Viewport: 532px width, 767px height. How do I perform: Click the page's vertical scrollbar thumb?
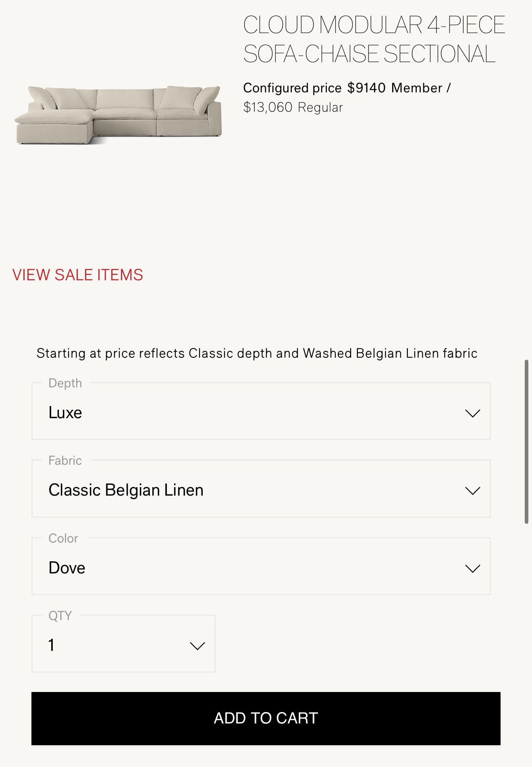pos(526,442)
